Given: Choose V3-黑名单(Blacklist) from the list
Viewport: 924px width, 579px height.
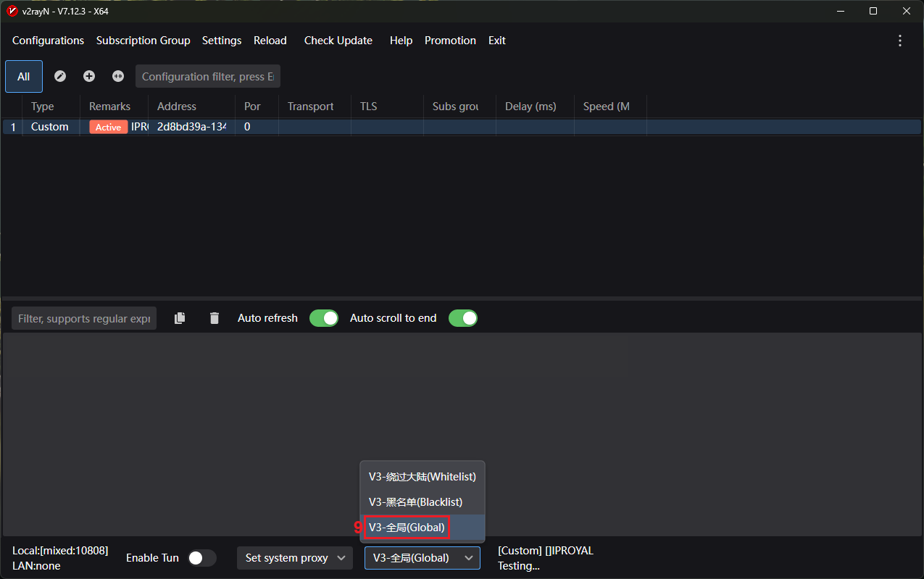Looking at the screenshot, I should tap(415, 502).
